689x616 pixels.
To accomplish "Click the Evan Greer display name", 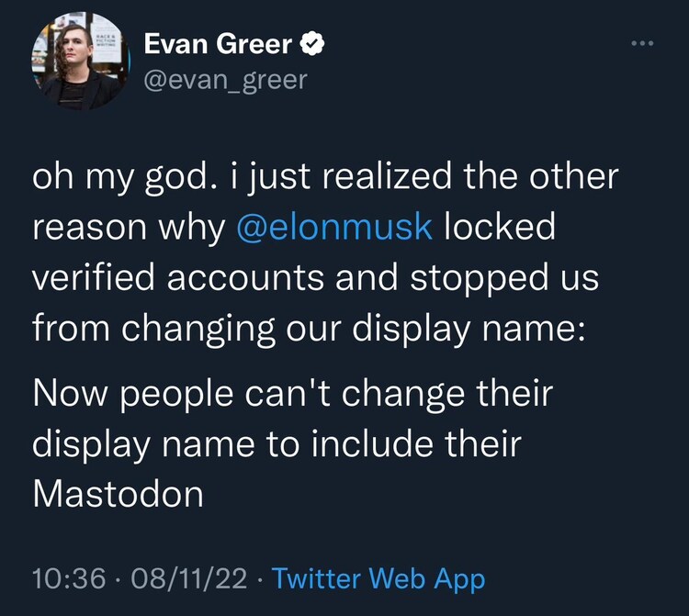I will click(219, 44).
